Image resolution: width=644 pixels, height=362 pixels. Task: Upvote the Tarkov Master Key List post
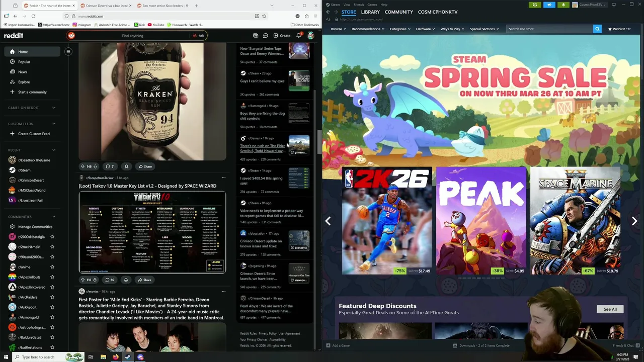[x=83, y=280]
